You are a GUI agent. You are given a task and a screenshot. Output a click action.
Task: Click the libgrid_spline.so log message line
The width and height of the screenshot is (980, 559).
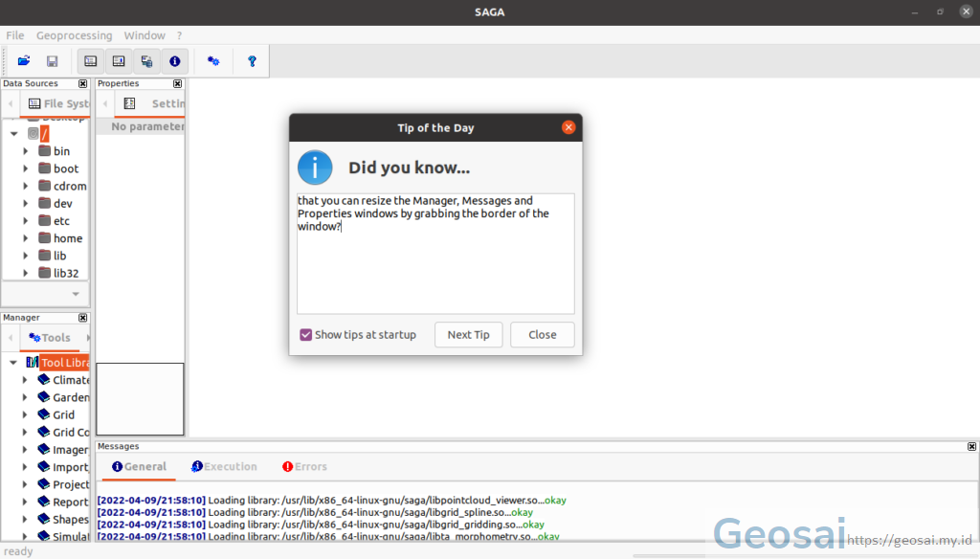coord(315,512)
